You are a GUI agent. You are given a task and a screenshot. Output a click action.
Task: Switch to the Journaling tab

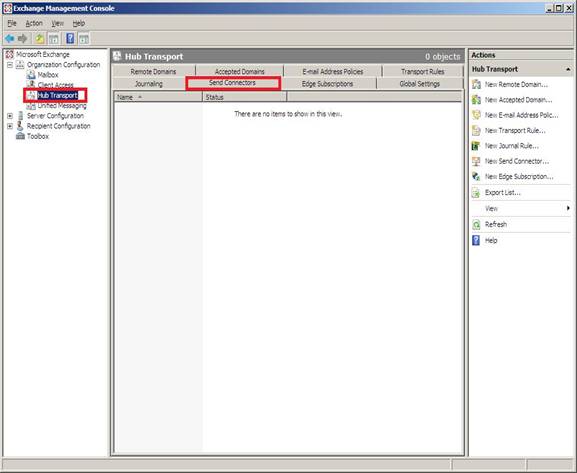(x=149, y=84)
